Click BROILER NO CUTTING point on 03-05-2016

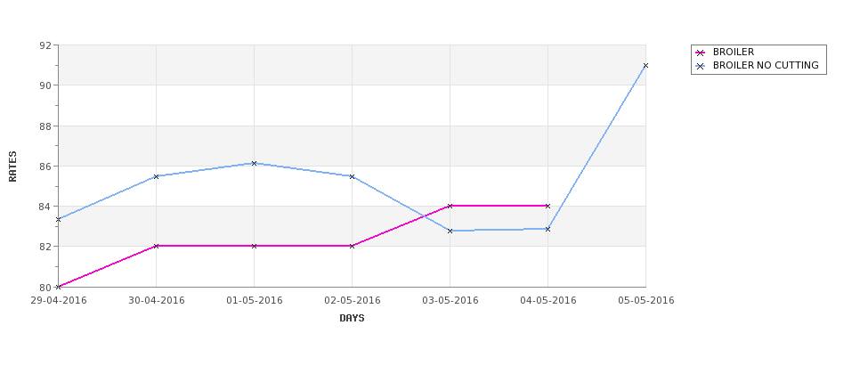[450, 231]
